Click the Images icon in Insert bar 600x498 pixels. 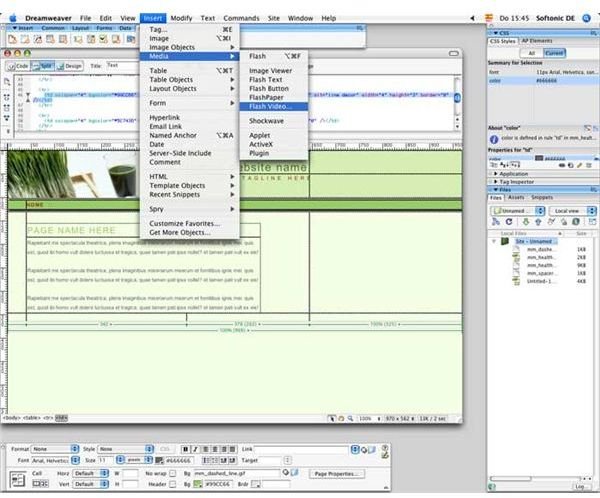[78, 39]
